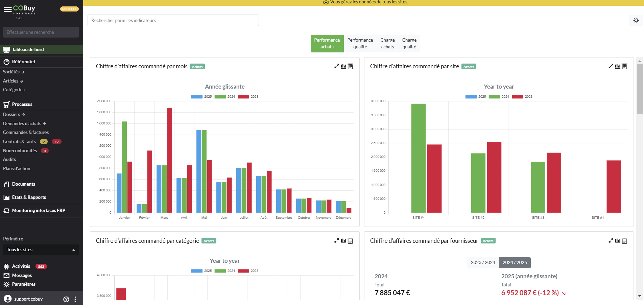Select chart view on 'commandé par fournisseur' card
644x305 pixels.
pyautogui.click(x=618, y=241)
